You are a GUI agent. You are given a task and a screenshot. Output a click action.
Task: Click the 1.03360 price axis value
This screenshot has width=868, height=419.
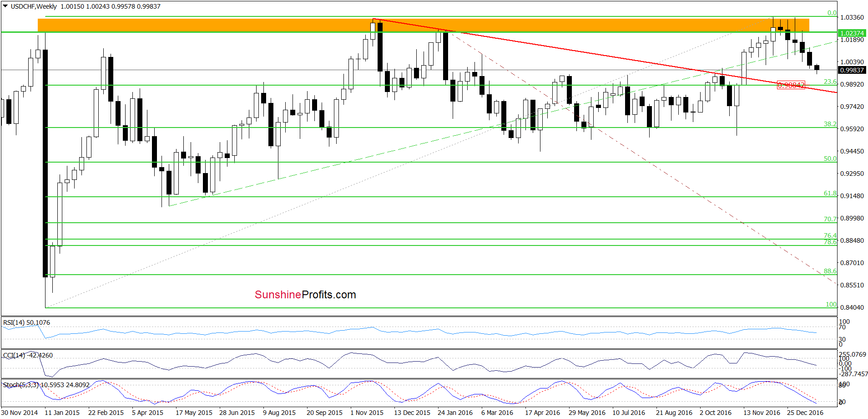[852, 17]
